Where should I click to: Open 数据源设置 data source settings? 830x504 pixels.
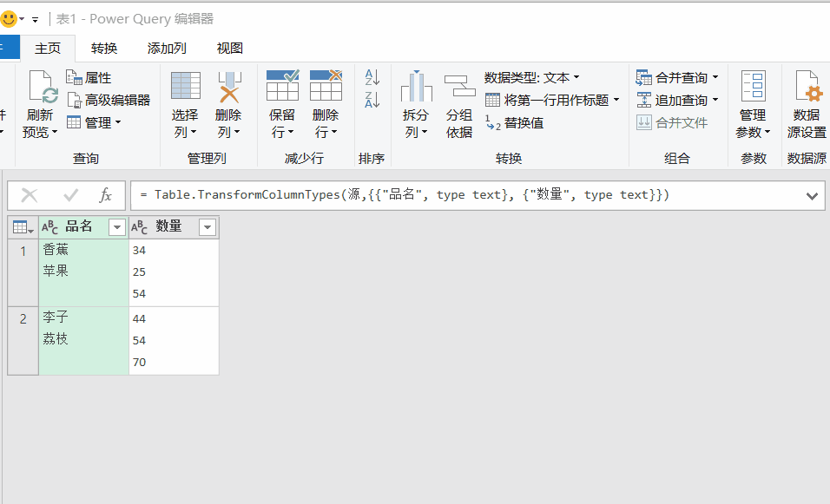[x=807, y=103]
